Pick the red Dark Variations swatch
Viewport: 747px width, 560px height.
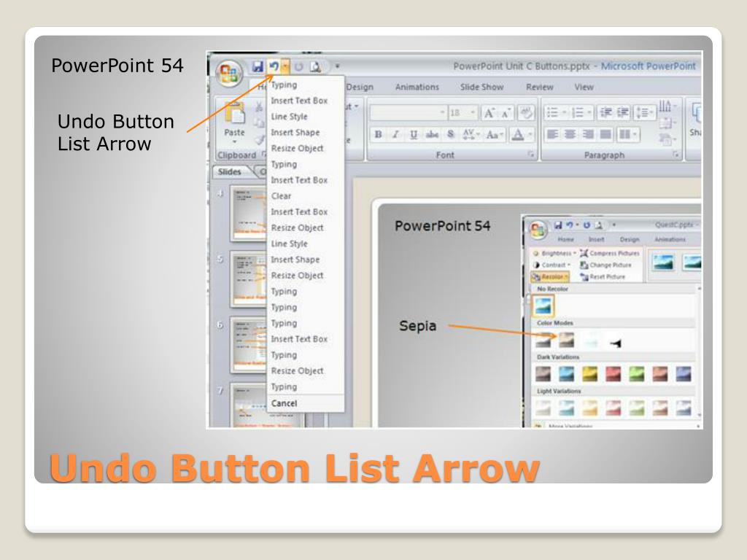point(613,374)
